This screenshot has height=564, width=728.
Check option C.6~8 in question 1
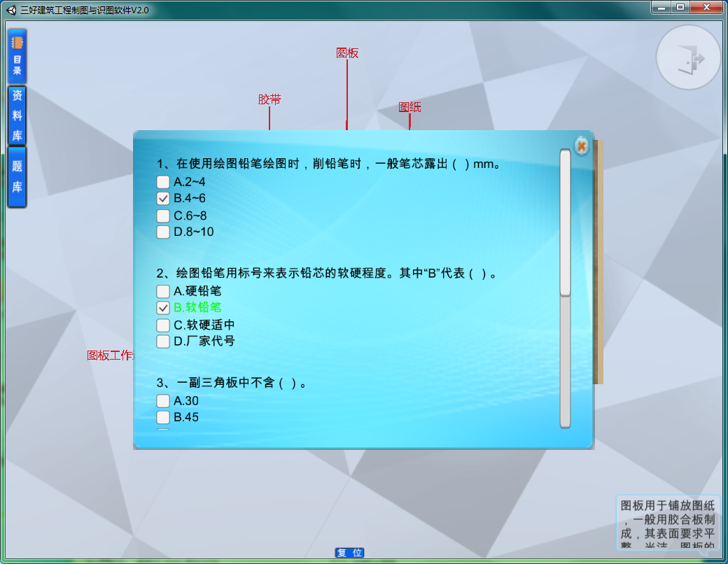[x=163, y=216]
